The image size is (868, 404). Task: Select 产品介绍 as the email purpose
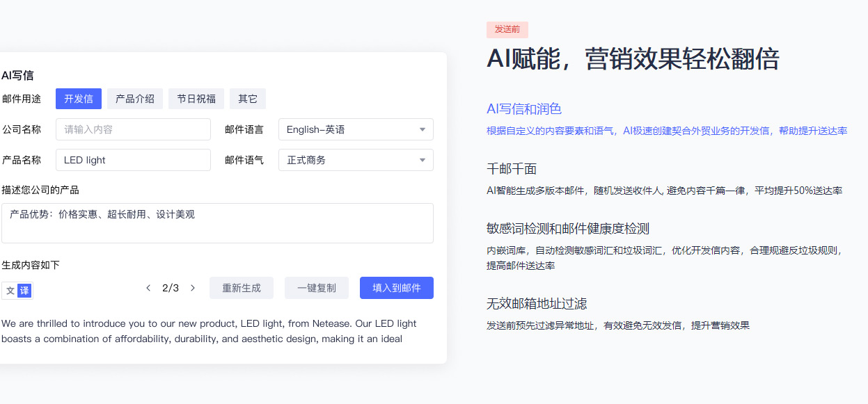(135, 99)
